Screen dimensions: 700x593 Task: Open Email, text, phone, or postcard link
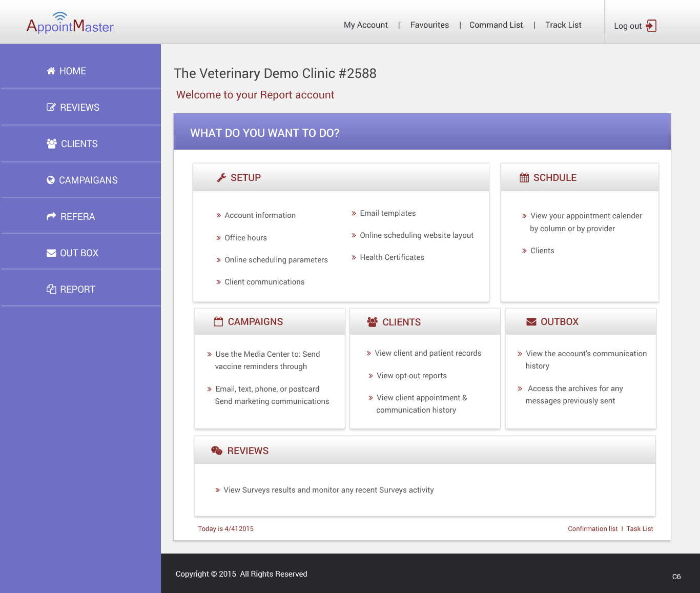pos(272,395)
